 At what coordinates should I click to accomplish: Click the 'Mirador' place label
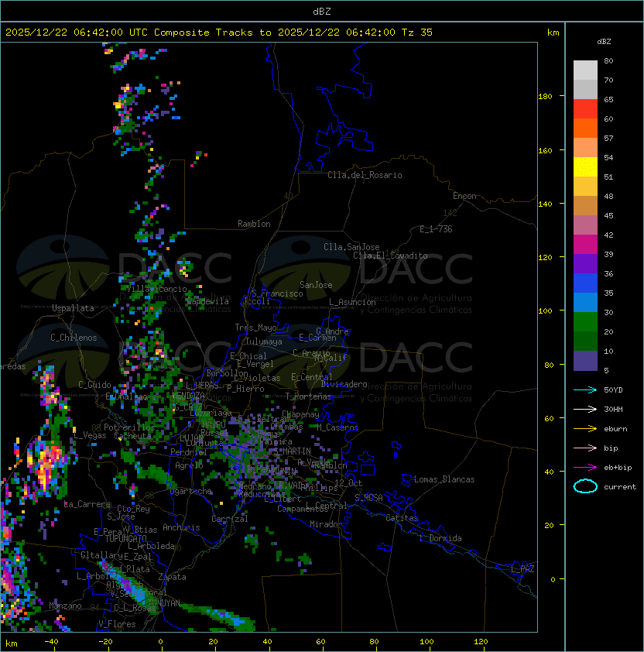326,524
